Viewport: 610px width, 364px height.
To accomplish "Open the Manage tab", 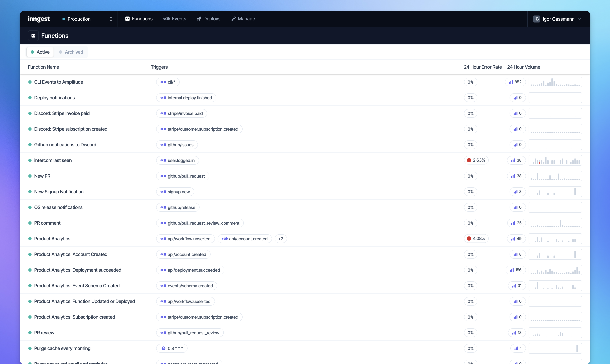I will [243, 19].
